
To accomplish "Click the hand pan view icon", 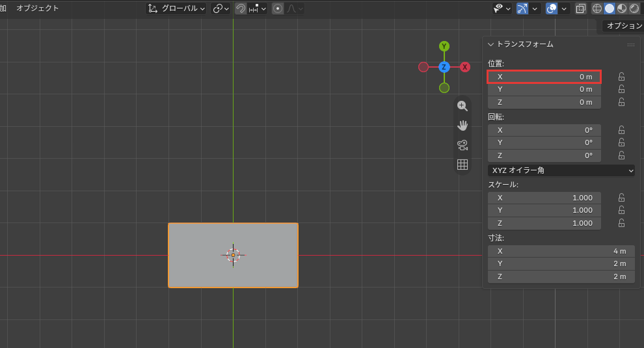I will (463, 126).
